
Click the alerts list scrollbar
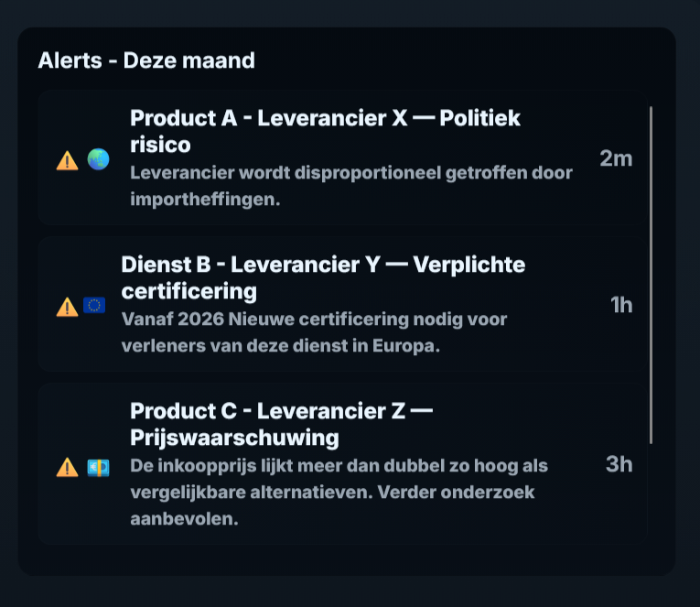[651, 275]
